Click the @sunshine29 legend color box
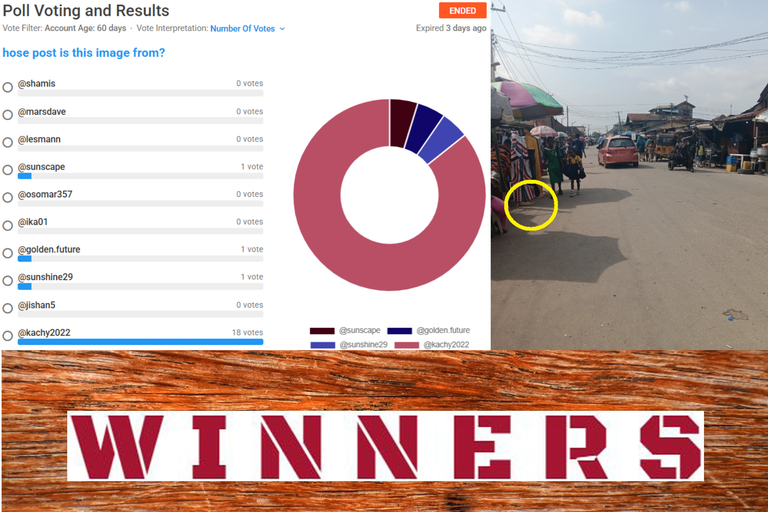Image resolution: width=768 pixels, height=512 pixels. point(322,345)
